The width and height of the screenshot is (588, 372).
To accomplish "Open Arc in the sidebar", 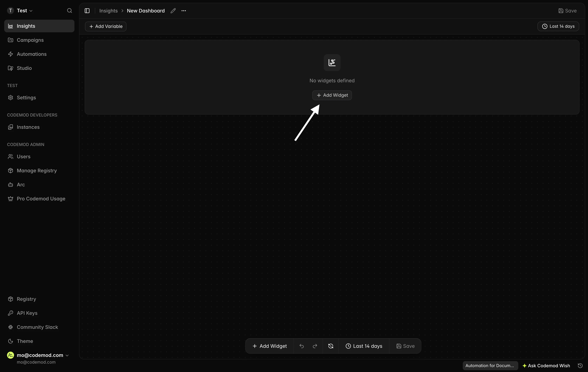I will (x=39, y=185).
